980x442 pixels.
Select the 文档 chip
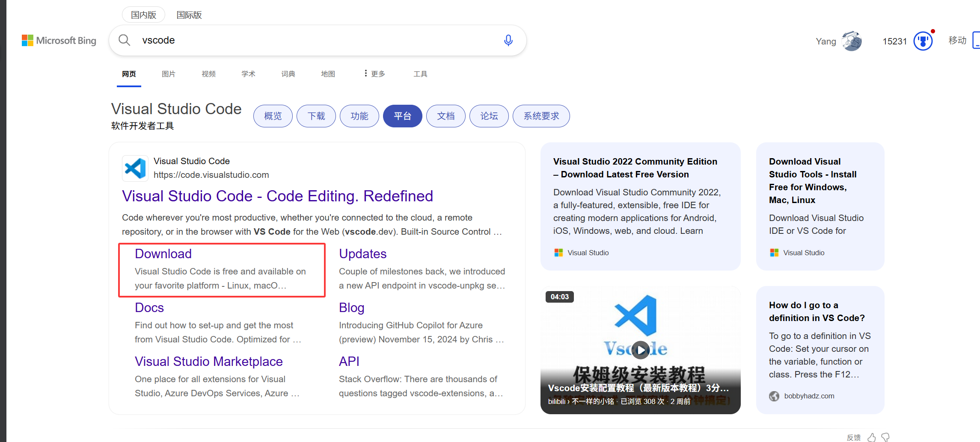(446, 116)
